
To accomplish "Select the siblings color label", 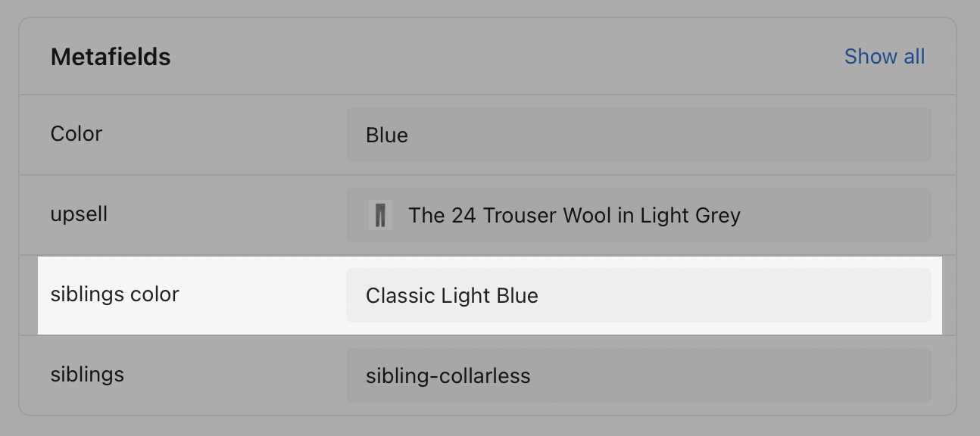I will [114, 294].
